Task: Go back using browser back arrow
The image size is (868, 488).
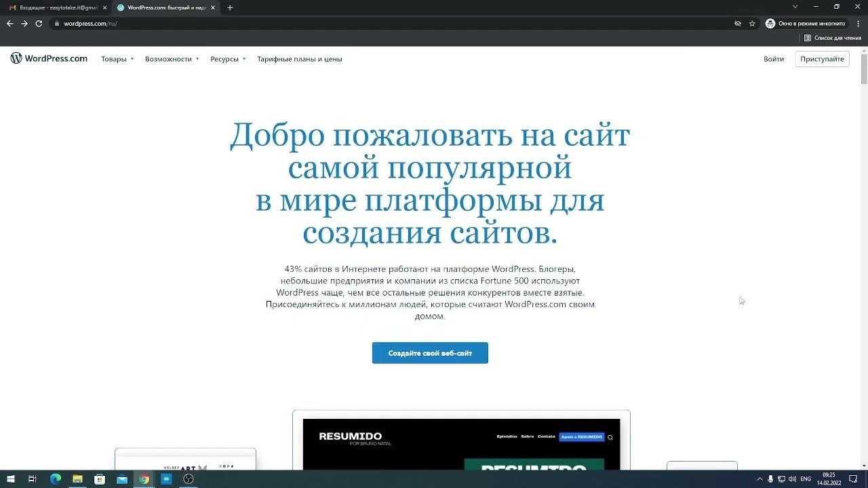Action: click(9, 23)
